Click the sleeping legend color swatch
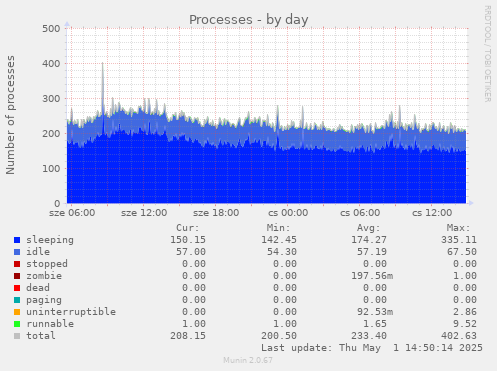497x371 pixels. point(17,240)
